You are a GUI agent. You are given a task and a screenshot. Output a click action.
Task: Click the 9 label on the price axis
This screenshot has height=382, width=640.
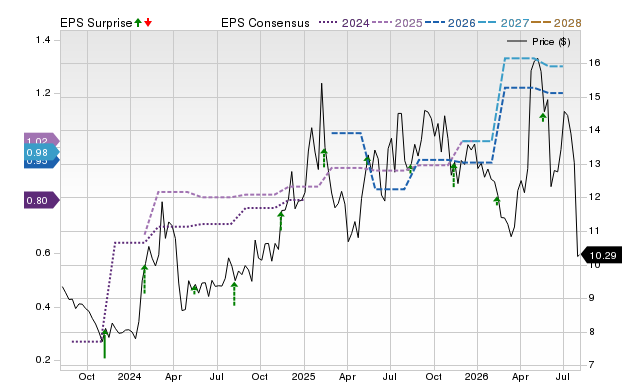(591, 298)
